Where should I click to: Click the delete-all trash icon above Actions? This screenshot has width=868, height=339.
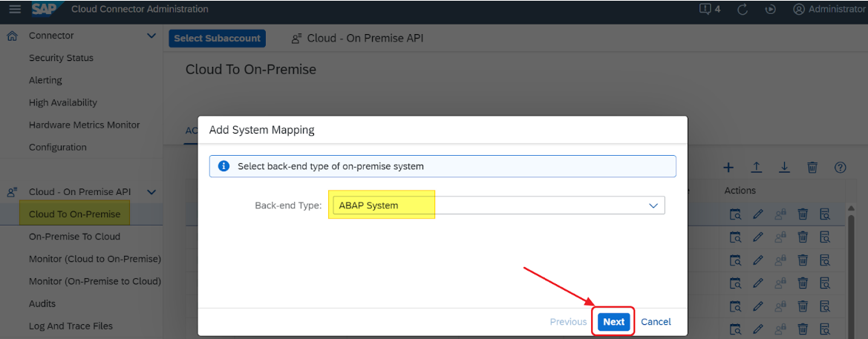812,168
